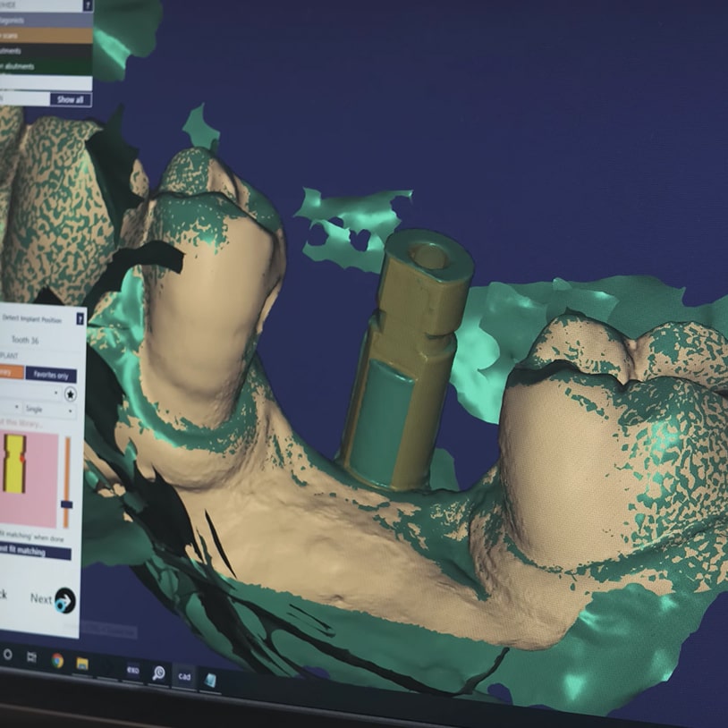Open Task View on the taskbar
This screenshot has height=728, width=728.
coord(32,657)
